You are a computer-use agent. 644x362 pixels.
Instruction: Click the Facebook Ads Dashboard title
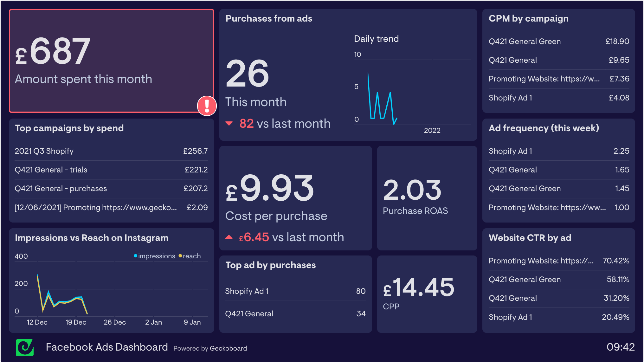(x=107, y=347)
